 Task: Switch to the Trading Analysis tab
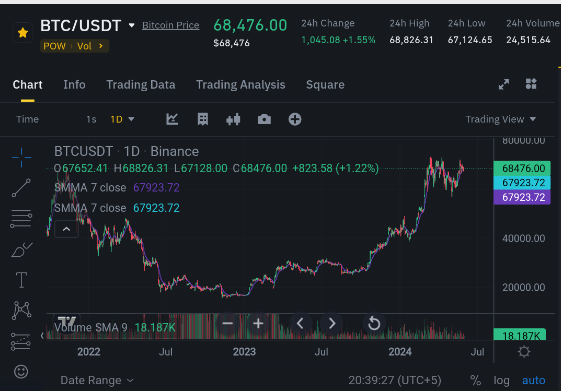click(x=240, y=85)
